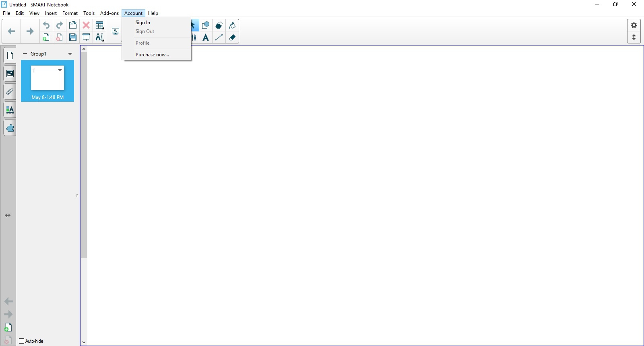Select the Text tool letter A
644x346 pixels.
[206, 37]
